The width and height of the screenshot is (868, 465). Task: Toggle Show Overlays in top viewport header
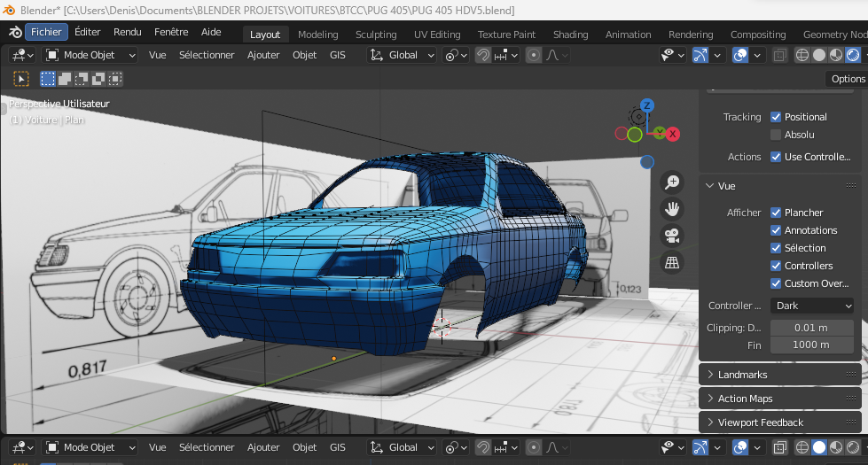coord(740,55)
